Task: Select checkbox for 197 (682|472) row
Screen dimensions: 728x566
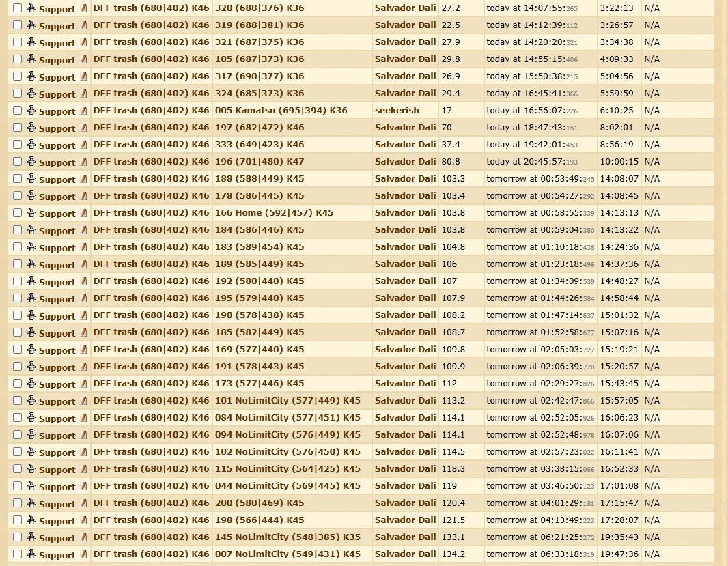Action: 18,128
